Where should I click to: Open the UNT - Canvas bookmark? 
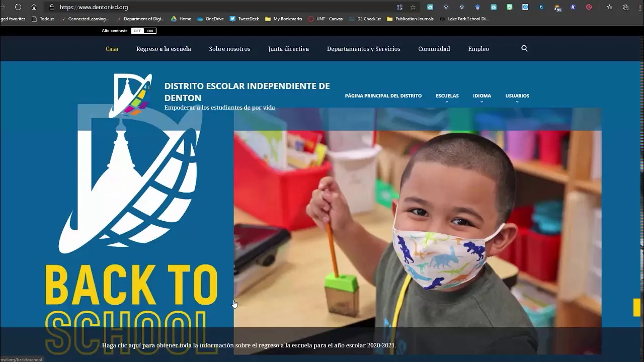tap(325, 19)
